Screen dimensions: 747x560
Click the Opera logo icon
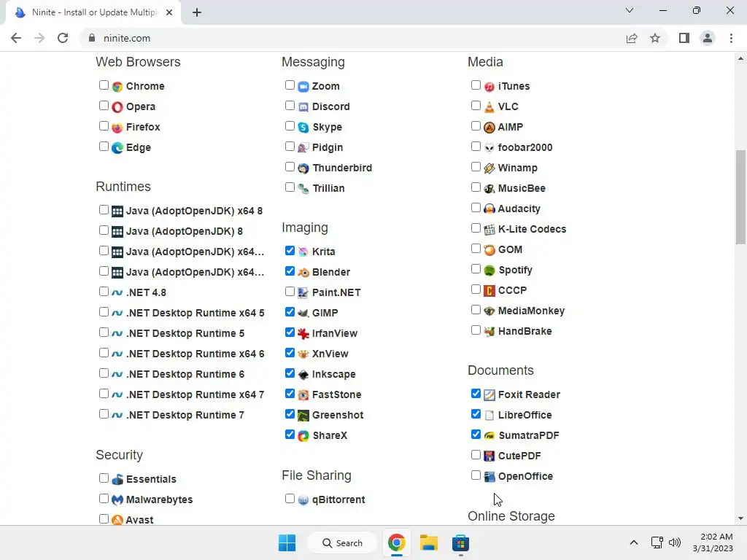(x=117, y=107)
